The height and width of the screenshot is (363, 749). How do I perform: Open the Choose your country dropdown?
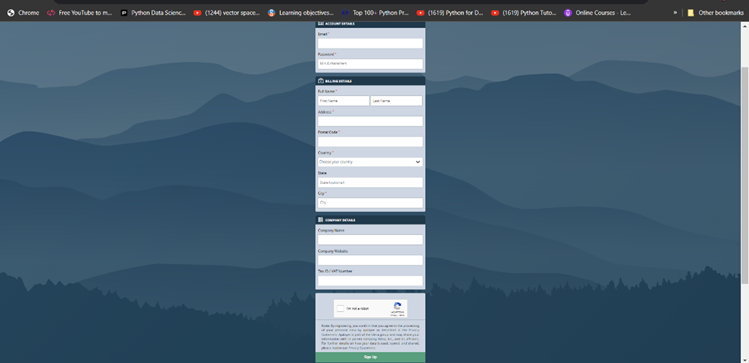point(370,162)
